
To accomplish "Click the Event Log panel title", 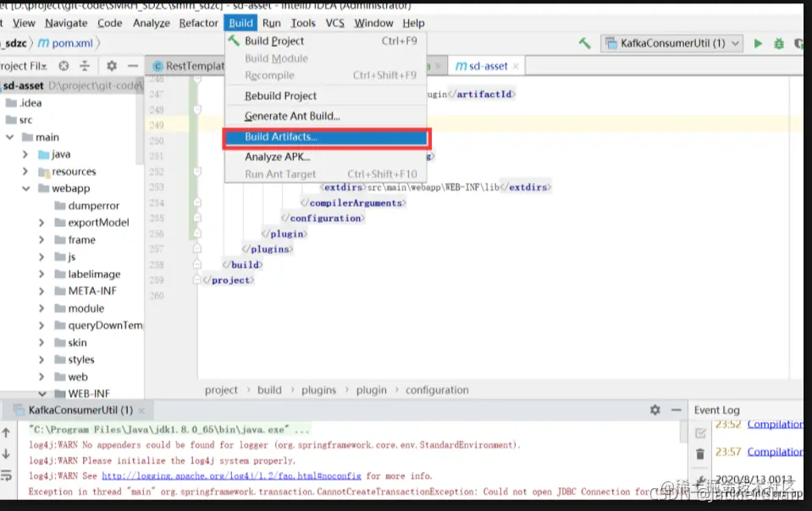I will tap(716, 410).
